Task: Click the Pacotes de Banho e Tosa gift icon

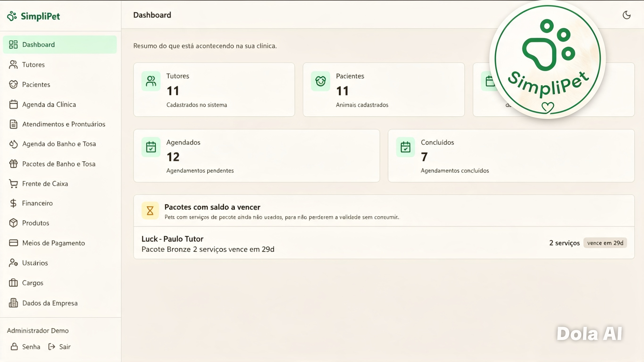Action: coord(13,164)
